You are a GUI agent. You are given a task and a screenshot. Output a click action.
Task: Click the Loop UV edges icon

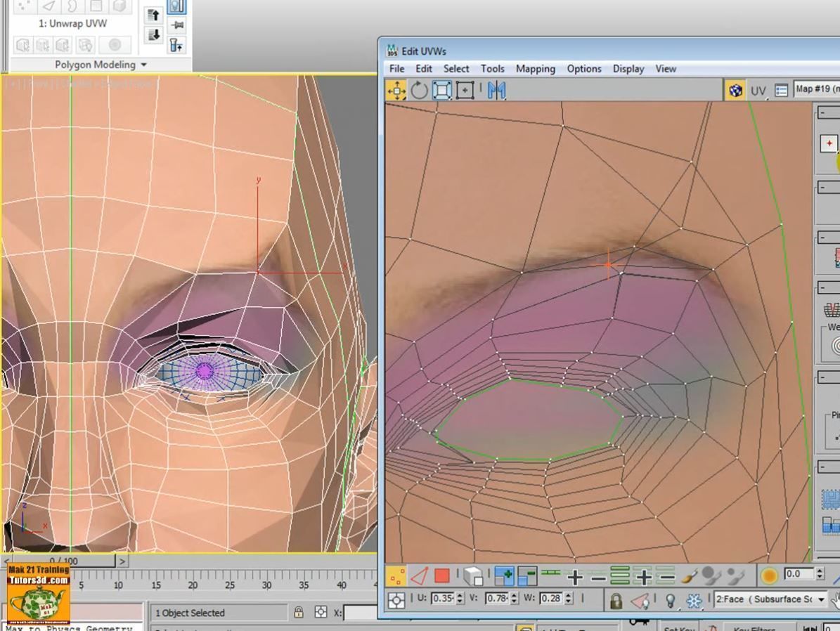[x=550, y=573]
